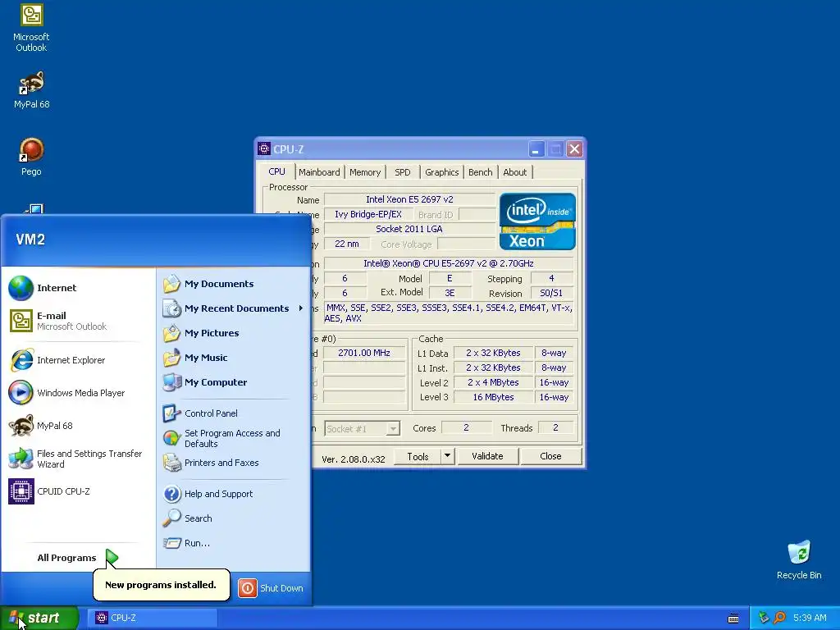Click keyboard icon in the taskbar
The width and height of the screenshot is (840, 630).
(733, 619)
